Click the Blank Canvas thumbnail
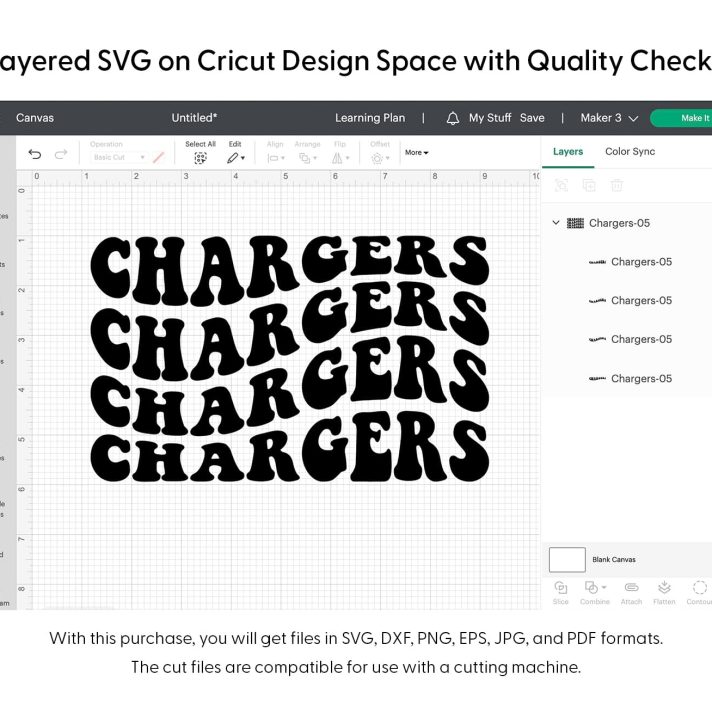Image resolution: width=712 pixels, height=712 pixels. 567,559
